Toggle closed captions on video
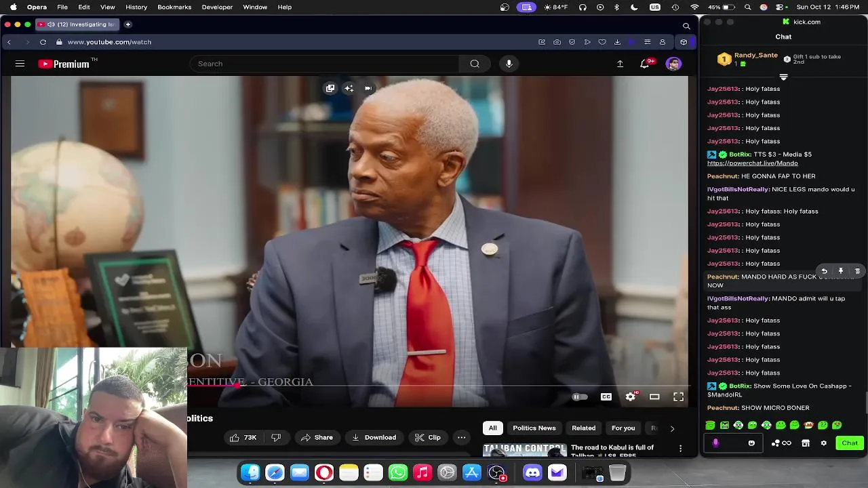 pyautogui.click(x=606, y=396)
